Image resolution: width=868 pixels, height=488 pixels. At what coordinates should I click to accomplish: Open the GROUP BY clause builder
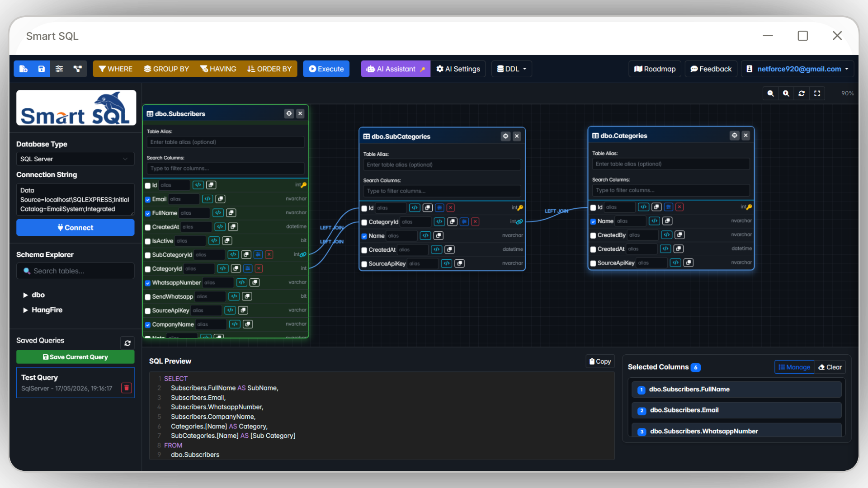pos(166,69)
